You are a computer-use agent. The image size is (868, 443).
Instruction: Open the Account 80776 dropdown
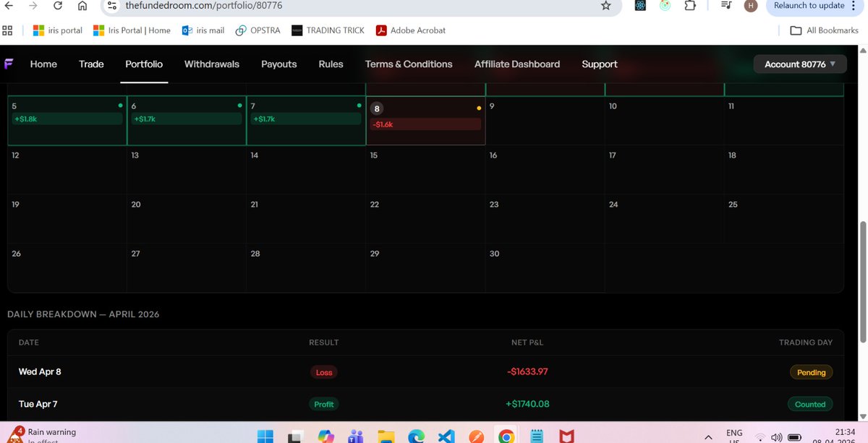point(801,64)
